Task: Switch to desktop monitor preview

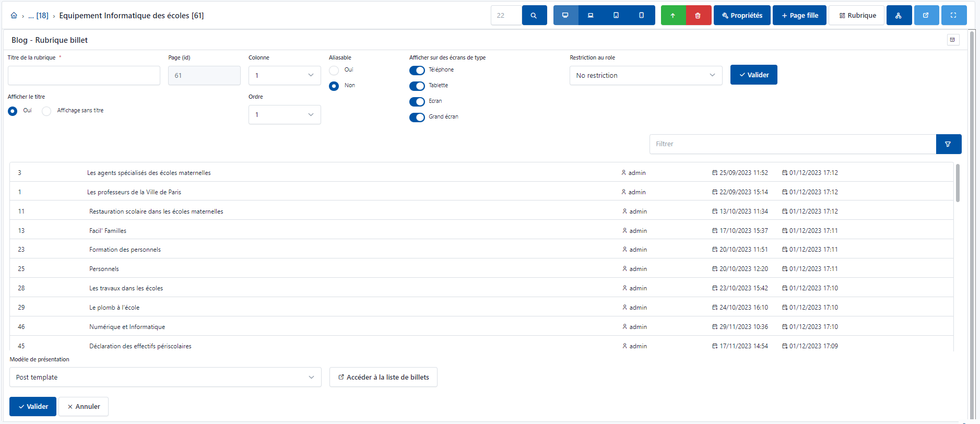Action: point(565,16)
